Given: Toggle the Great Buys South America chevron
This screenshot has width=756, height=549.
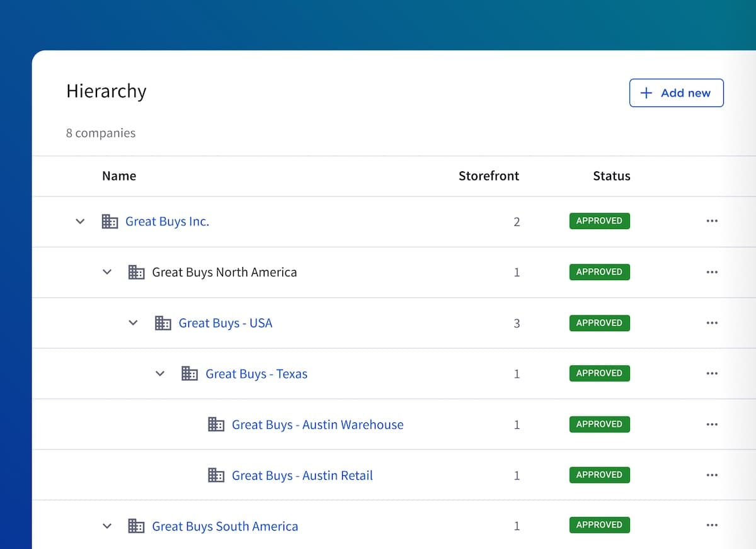Looking at the screenshot, I should pos(107,526).
